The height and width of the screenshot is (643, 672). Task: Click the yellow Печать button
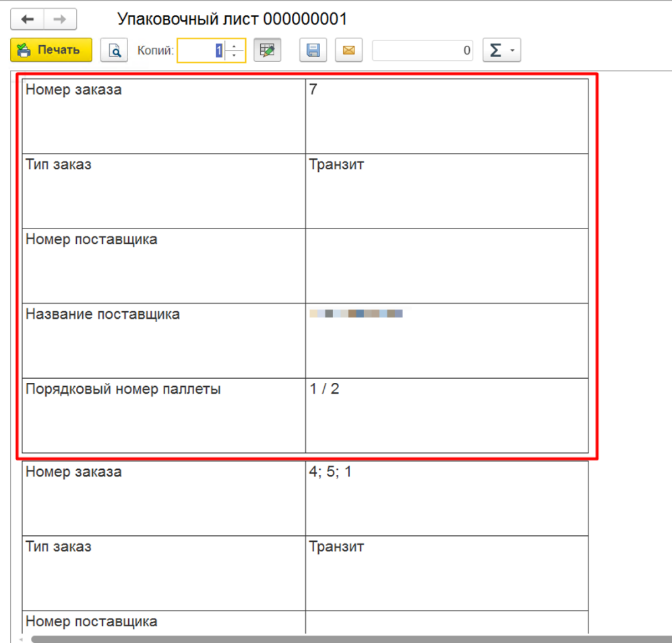point(51,50)
